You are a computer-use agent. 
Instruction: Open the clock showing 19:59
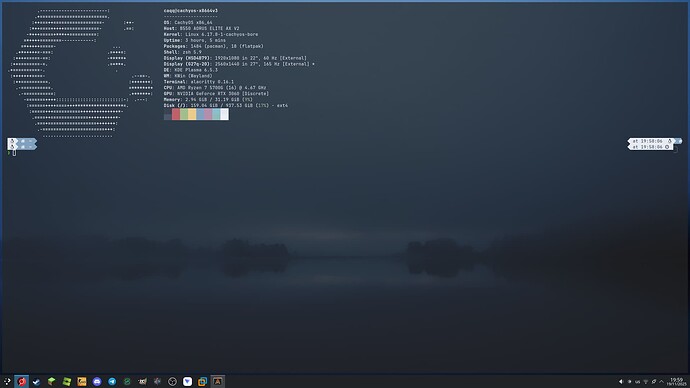[x=677, y=381]
